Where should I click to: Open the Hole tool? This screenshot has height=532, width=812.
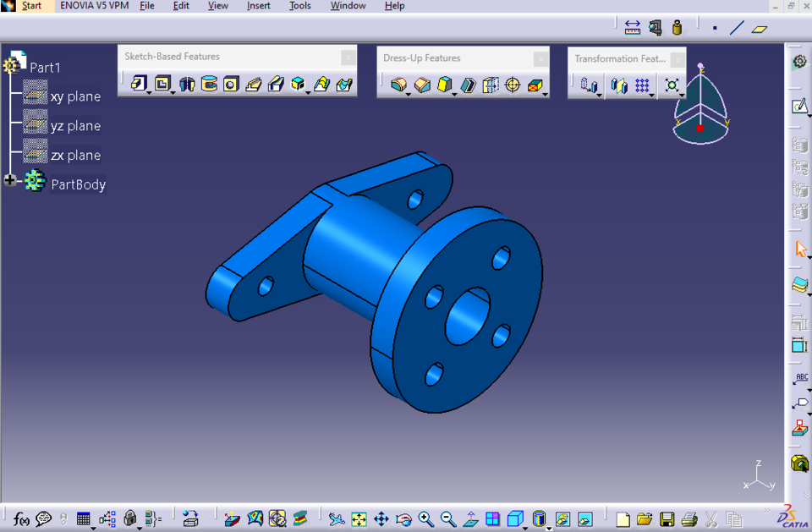(232, 84)
